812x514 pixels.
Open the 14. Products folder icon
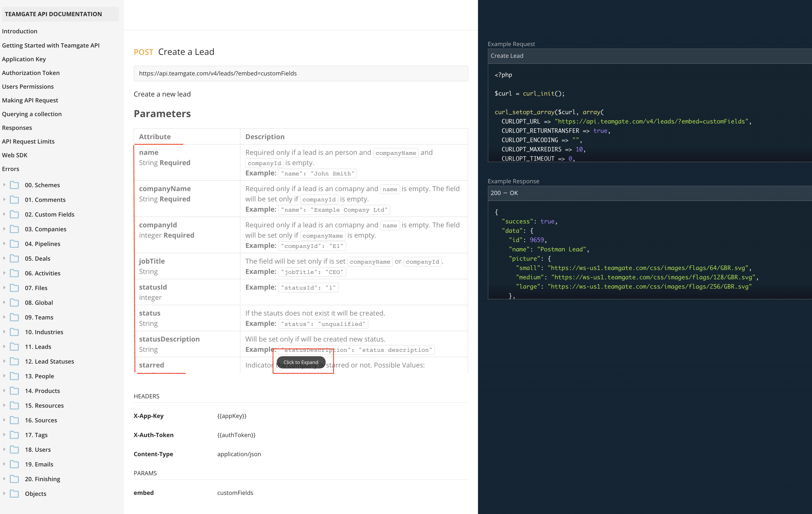point(14,391)
